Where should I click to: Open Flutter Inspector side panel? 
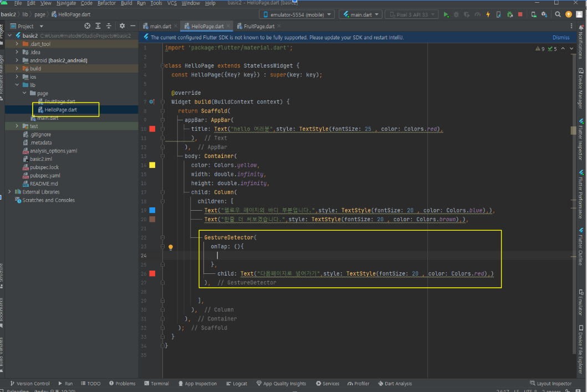pos(581,139)
